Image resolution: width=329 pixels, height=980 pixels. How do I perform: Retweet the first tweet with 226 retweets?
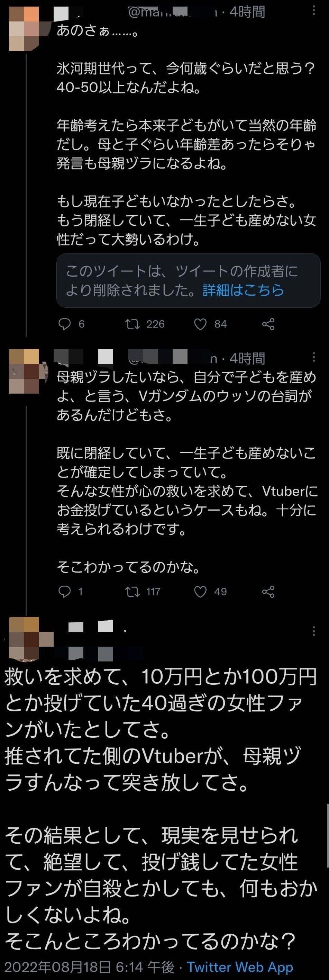tap(132, 324)
